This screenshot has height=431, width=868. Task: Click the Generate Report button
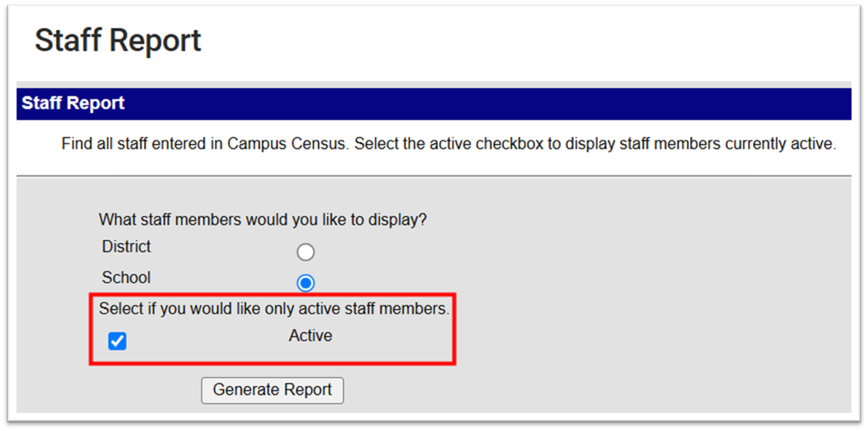(272, 390)
